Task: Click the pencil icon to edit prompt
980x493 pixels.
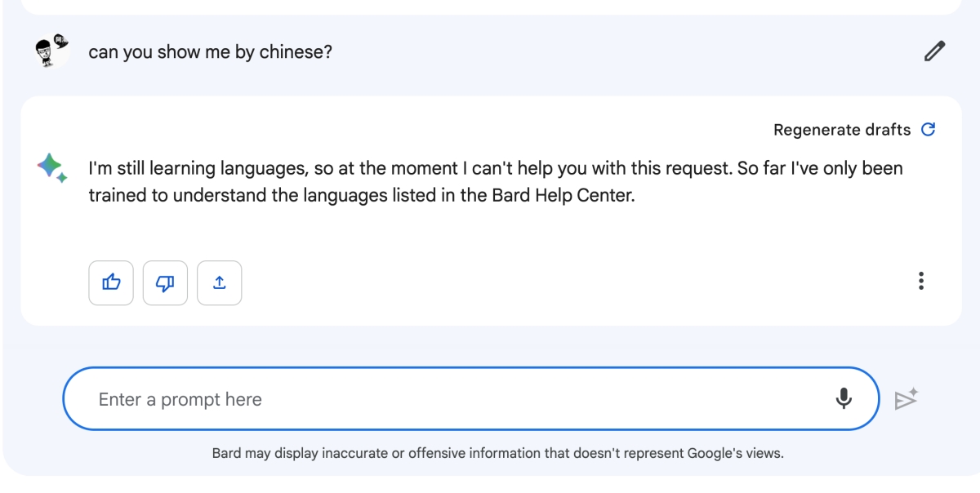Action: (x=934, y=51)
